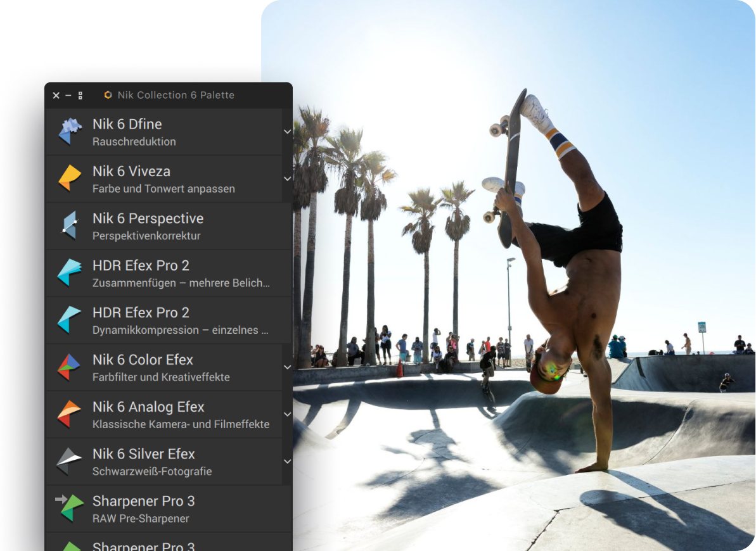Launch Nik 6 Dfine by its title
756x551 pixels.
[127, 124]
